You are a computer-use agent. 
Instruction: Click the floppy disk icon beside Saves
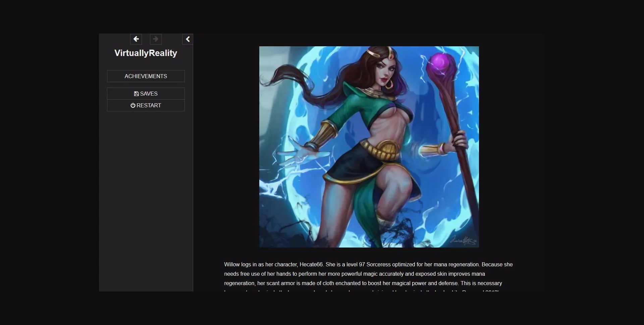(136, 94)
